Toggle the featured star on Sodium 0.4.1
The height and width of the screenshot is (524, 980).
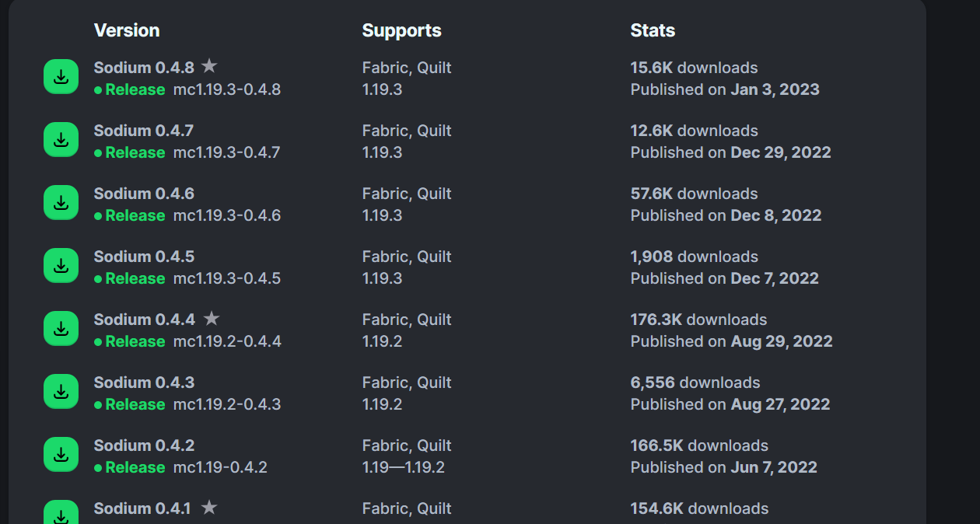tap(208, 508)
